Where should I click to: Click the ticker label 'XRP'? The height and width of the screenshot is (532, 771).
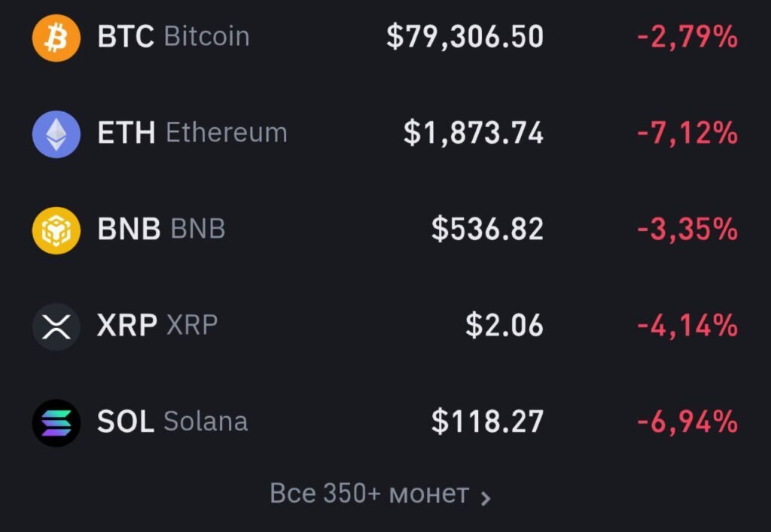[126, 326]
